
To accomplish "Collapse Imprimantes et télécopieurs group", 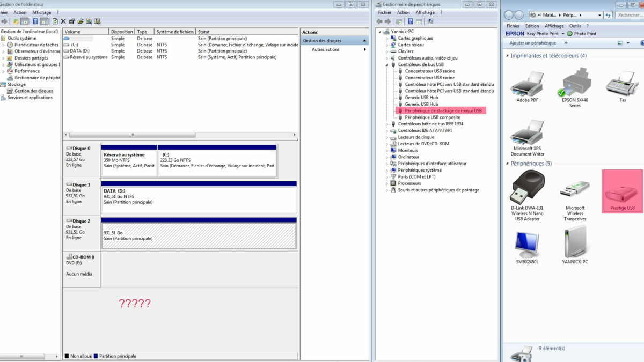I will pyautogui.click(x=507, y=56).
